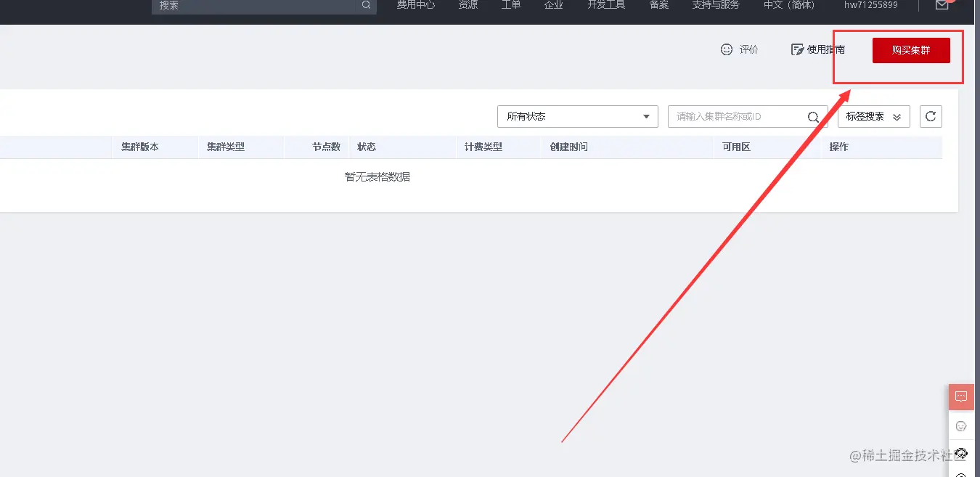Open the 备案 menu
The width and height of the screenshot is (980, 477).
[x=659, y=5]
